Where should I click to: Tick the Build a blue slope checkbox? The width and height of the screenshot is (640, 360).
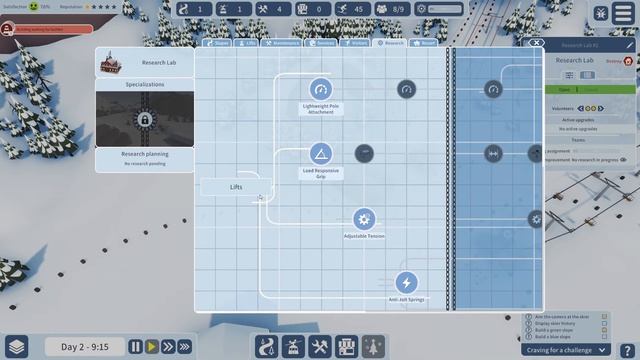(604, 337)
